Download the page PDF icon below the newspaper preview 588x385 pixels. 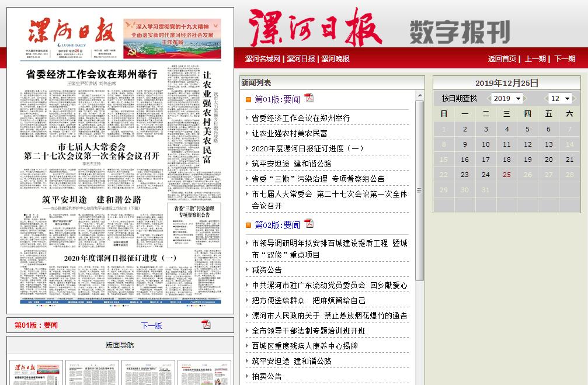(x=206, y=325)
